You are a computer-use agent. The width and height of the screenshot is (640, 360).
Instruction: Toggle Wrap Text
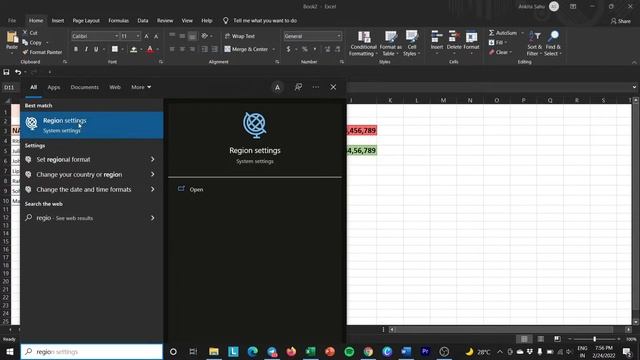[240, 36]
